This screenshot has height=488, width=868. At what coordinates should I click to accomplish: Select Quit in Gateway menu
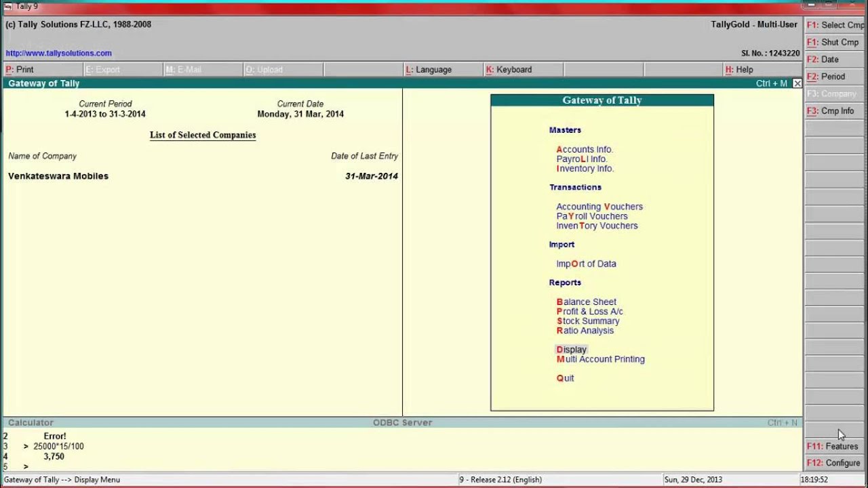(x=565, y=378)
